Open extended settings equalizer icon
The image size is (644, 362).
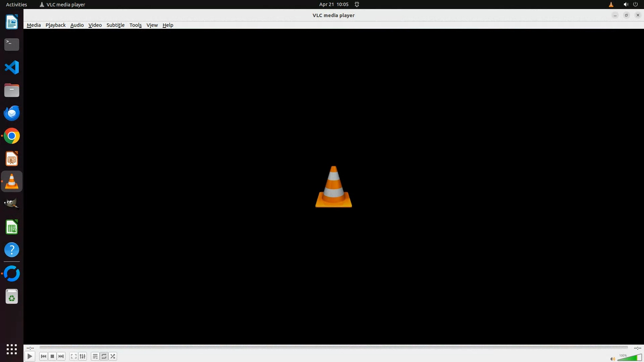click(x=83, y=356)
